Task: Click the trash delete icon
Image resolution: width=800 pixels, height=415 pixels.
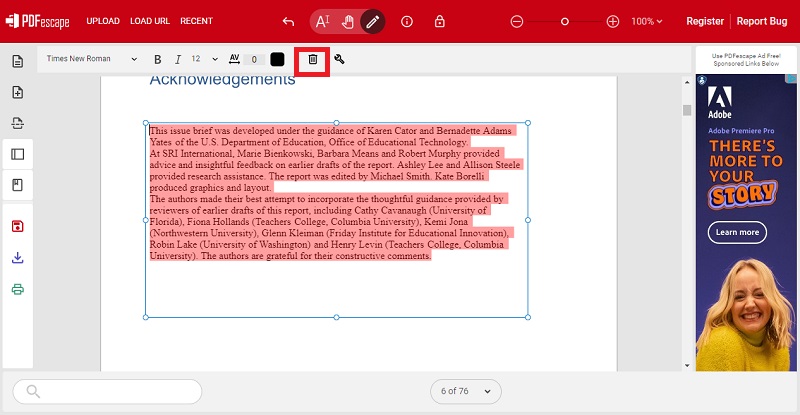Action: pos(313,59)
